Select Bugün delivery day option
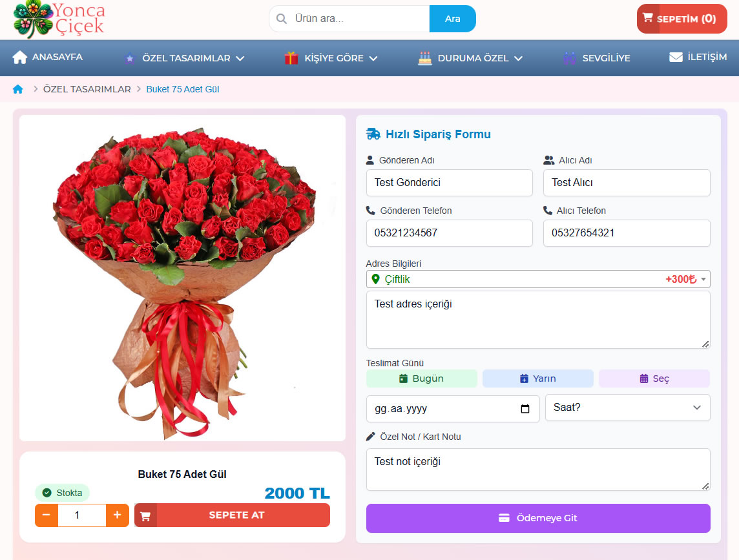Viewport: 739px width, 560px height. [421, 379]
